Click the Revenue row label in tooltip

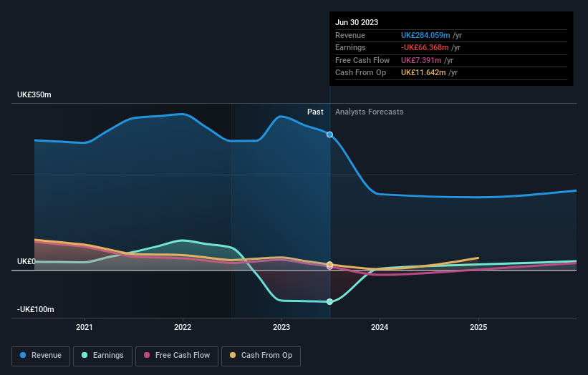350,35
